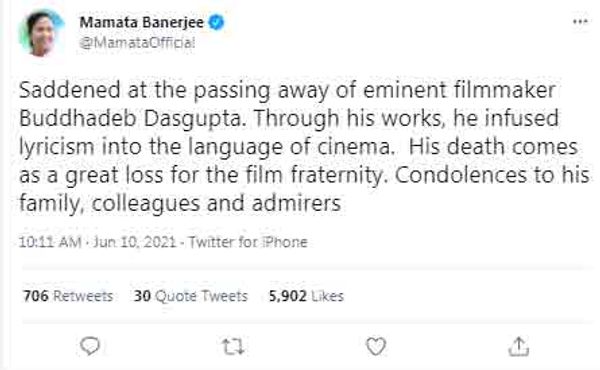Retweet this post using the arrows icon
600x370 pixels.
pos(233,347)
